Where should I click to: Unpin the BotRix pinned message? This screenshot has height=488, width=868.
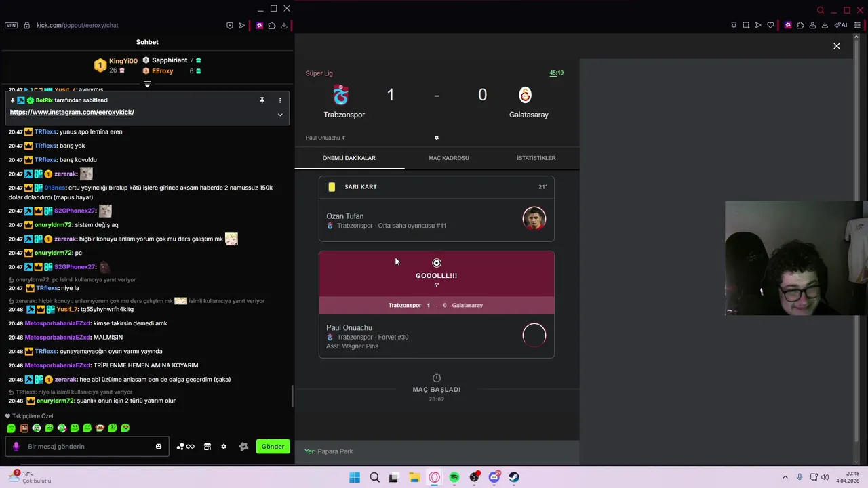262,100
